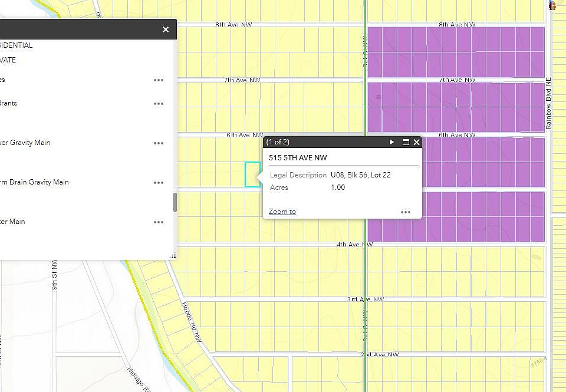The image size is (566, 392).
Task: Open options menu for topmost listed layer
Action: (x=159, y=80)
